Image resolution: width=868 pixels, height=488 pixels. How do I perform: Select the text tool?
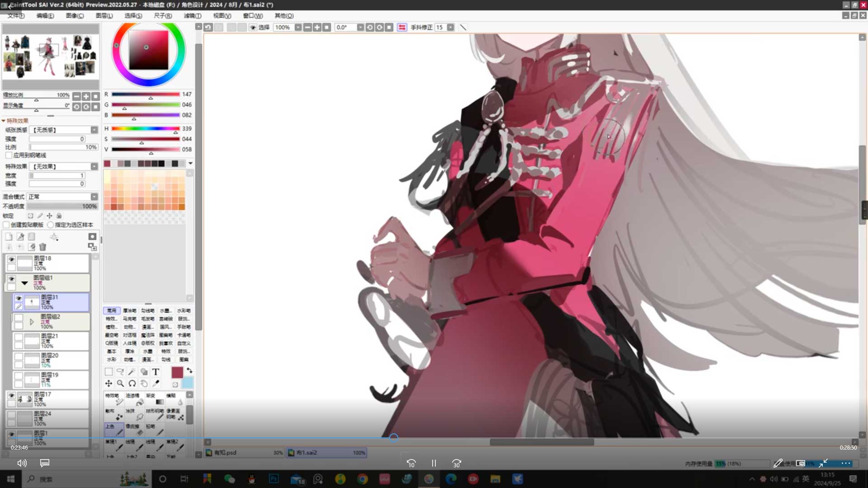pyautogui.click(x=156, y=372)
